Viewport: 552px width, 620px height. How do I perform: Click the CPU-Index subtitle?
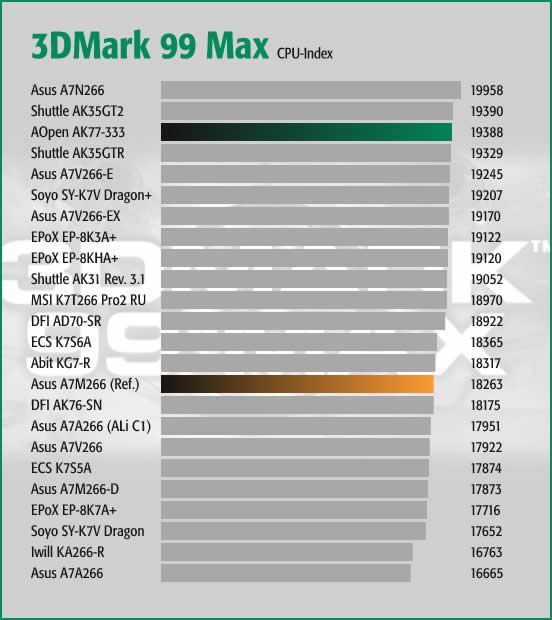coord(304,53)
